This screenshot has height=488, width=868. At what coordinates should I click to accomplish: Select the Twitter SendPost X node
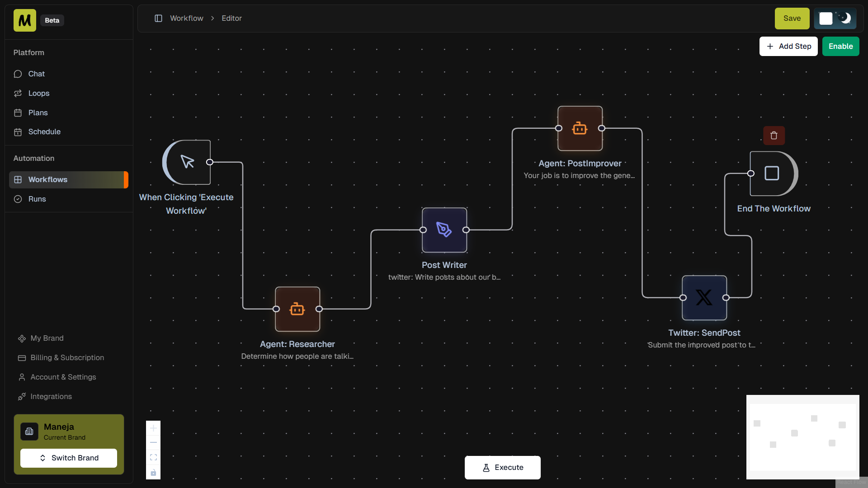pos(704,298)
